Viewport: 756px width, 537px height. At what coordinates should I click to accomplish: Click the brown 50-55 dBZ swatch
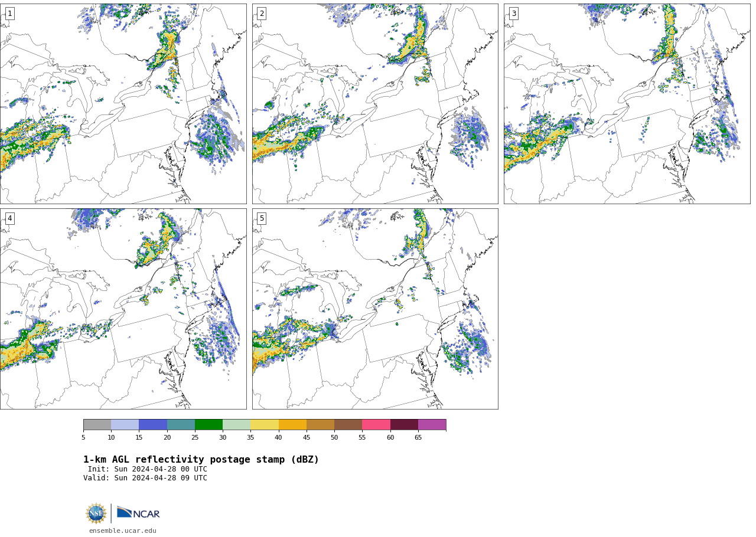point(348,425)
